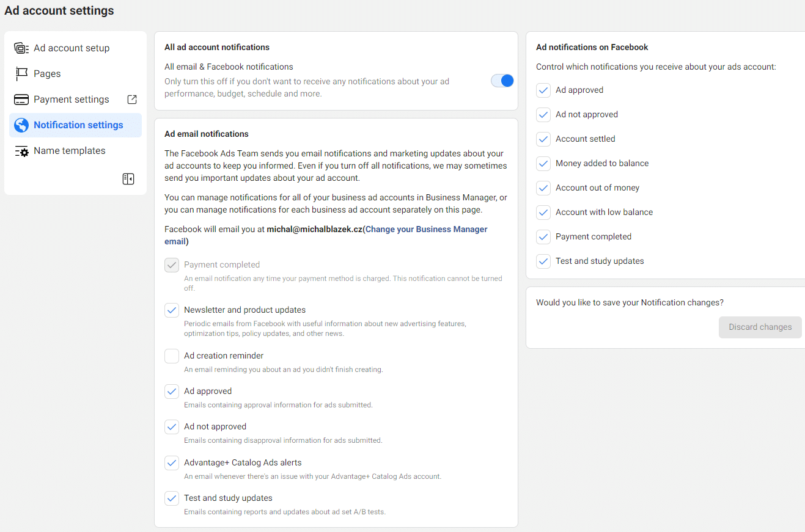Open Payment settings via the external link icon
Screen dimensions: 805x532
pos(131,99)
